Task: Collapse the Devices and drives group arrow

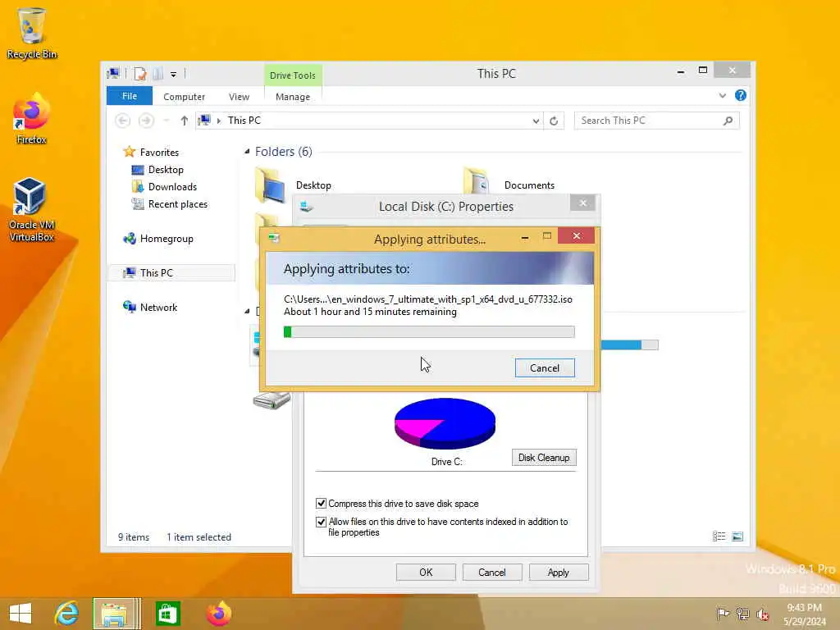Action: [x=247, y=311]
